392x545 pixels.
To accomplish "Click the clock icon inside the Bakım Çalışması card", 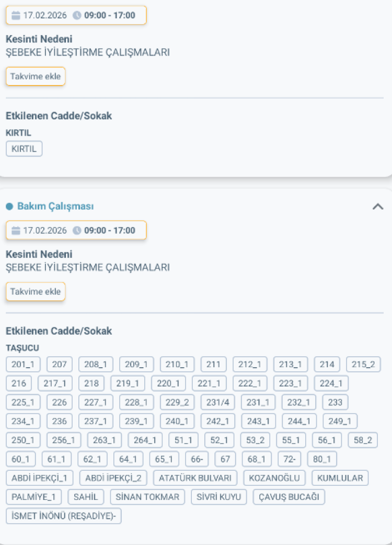I will [78, 230].
